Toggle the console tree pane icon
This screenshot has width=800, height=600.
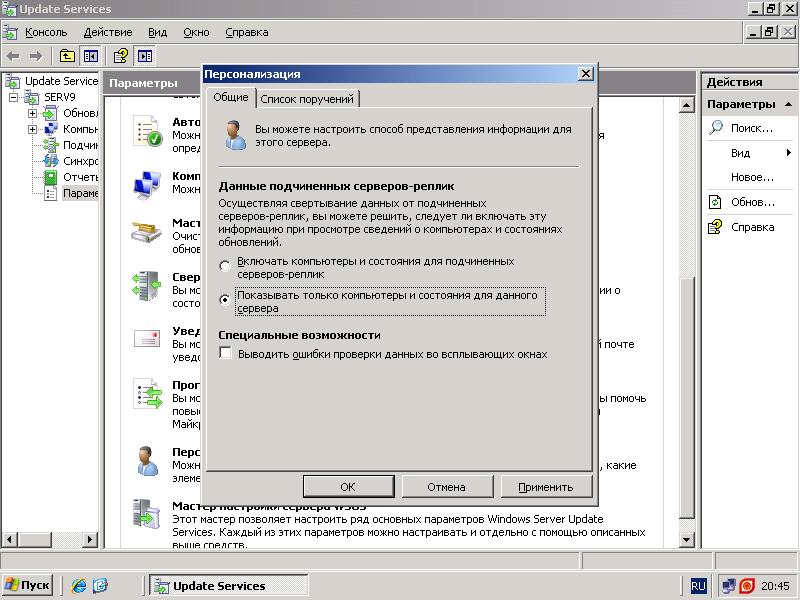click(x=91, y=56)
